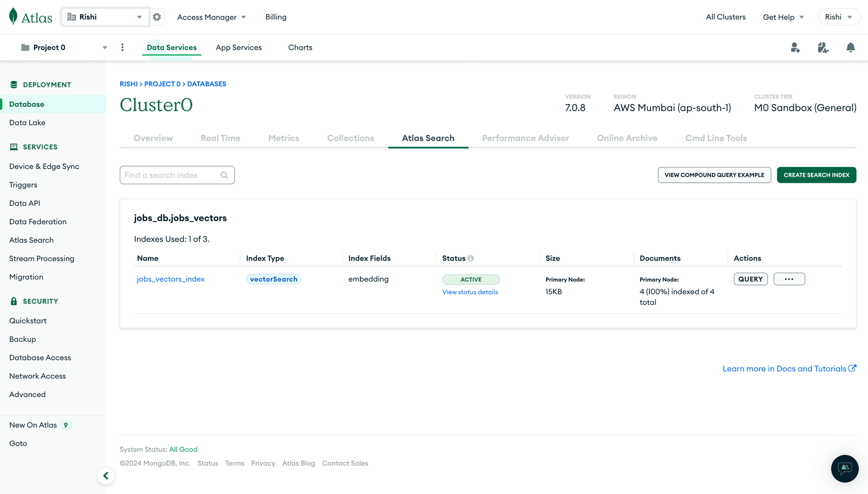Switch to the Collections tab
The width and height of the screenshot is (868, 494).
(350, 138)
